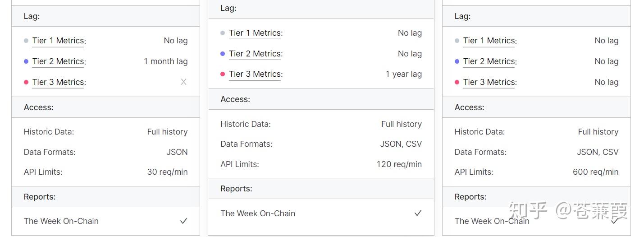This screenshot has height=237, width=644.
Task: Open the Tier 1 Metrics link in the 120 req/min plan
Action: (x=255, y=33)
